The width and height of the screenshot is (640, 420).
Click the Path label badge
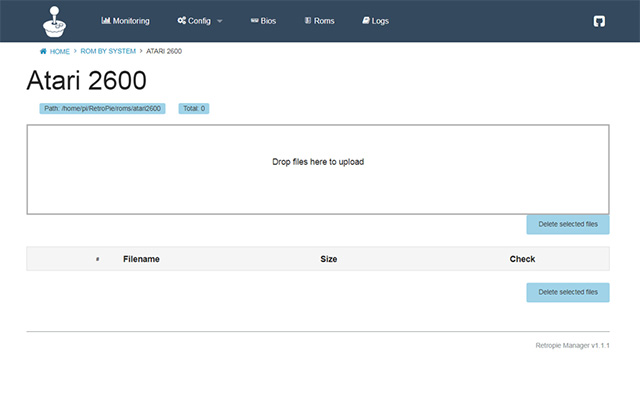(x=102, y=109)
